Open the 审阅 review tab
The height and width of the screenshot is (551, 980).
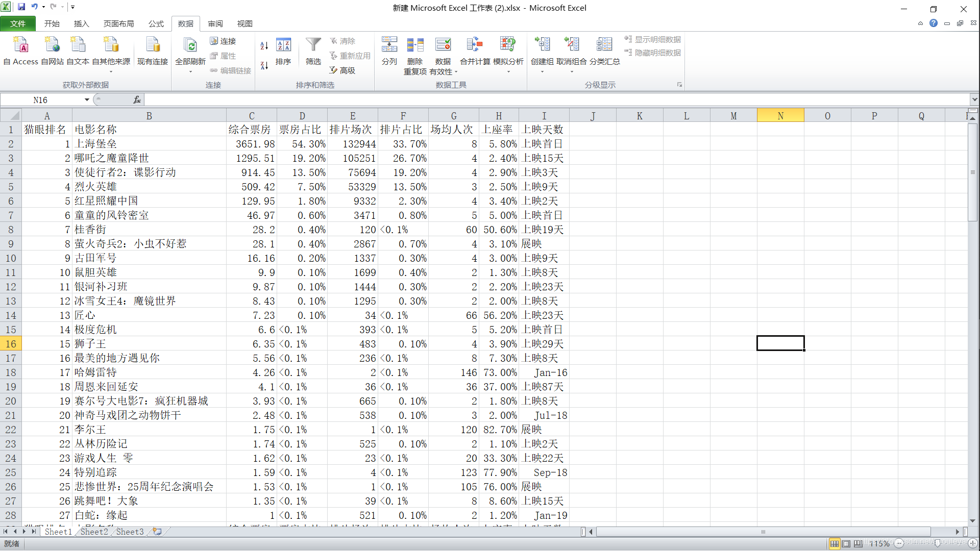[x=215, y=23]
